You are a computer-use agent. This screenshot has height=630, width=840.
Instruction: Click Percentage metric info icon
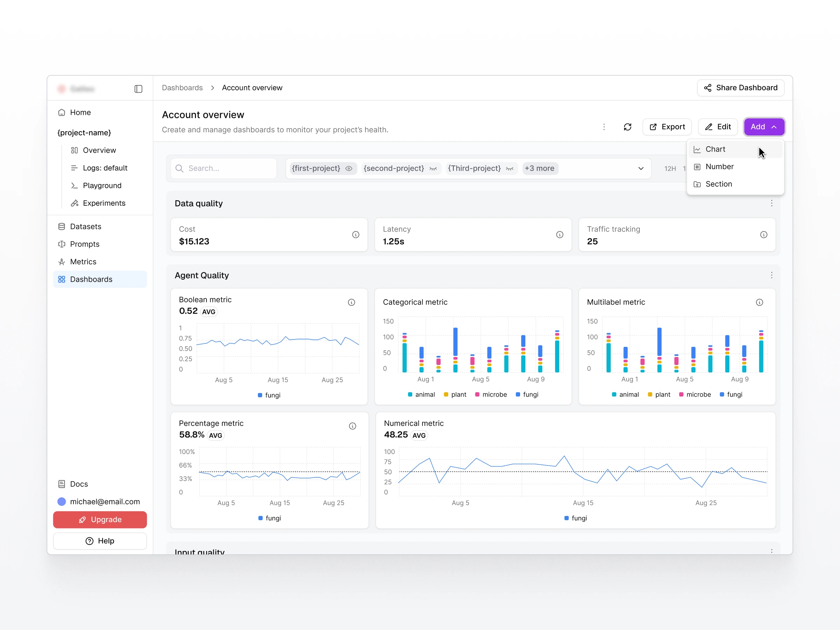[352, 426]
